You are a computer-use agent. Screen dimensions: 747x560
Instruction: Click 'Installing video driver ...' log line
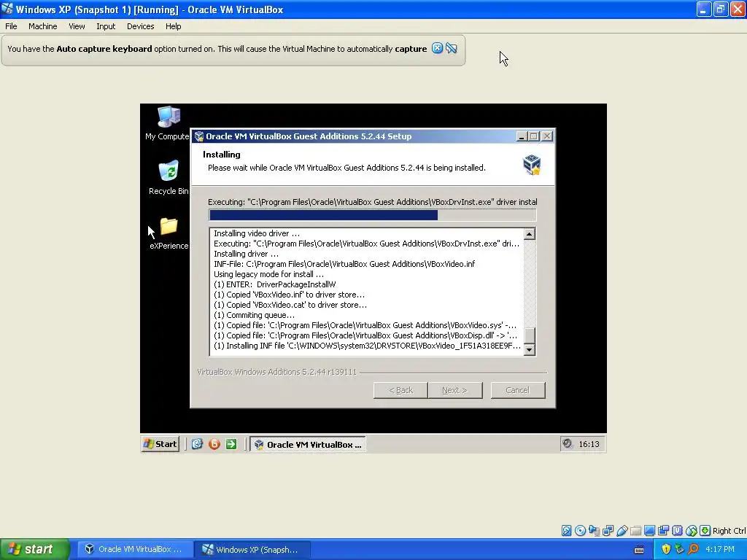coord(257,233)
